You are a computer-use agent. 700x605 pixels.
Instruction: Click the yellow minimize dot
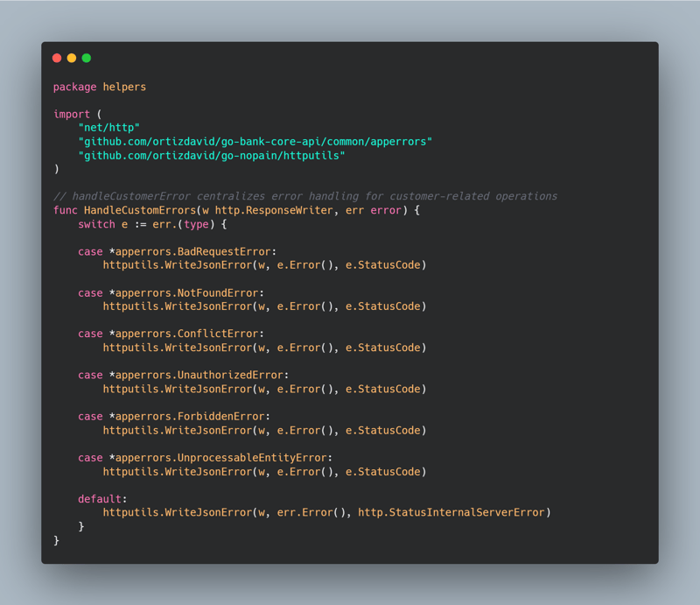tap(72, 58)
